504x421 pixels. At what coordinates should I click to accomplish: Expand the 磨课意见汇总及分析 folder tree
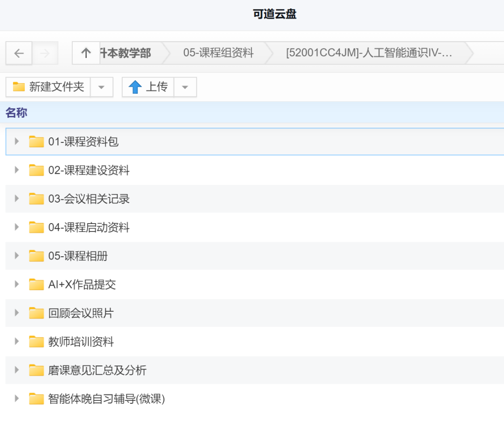point(17,370)
